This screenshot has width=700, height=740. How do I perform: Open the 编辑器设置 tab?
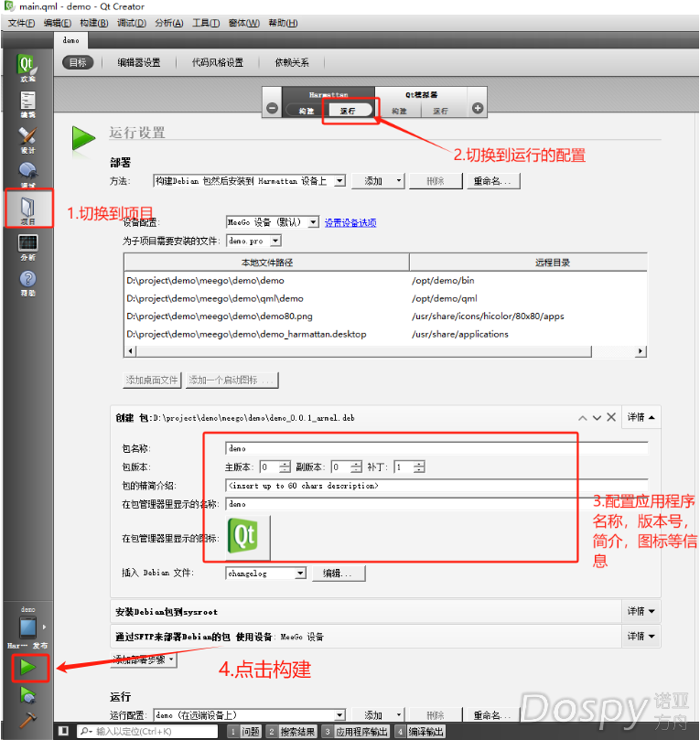139,62
